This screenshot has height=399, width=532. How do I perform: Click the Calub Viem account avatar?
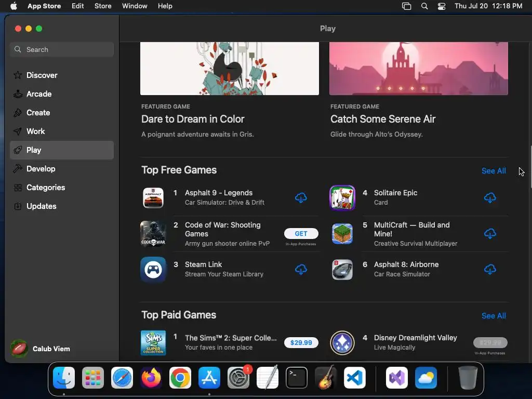coord(19,349)
